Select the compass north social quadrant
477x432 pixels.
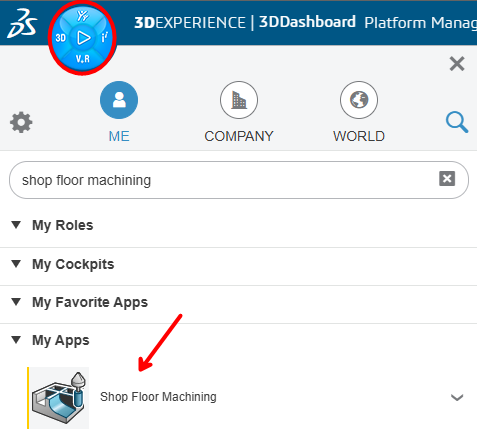coord(82,16)
